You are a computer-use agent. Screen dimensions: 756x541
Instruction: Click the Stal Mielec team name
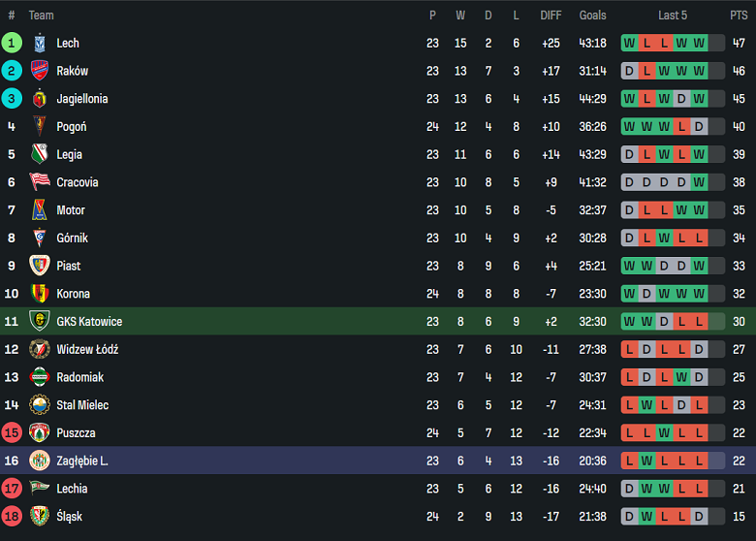click(82, 405)
